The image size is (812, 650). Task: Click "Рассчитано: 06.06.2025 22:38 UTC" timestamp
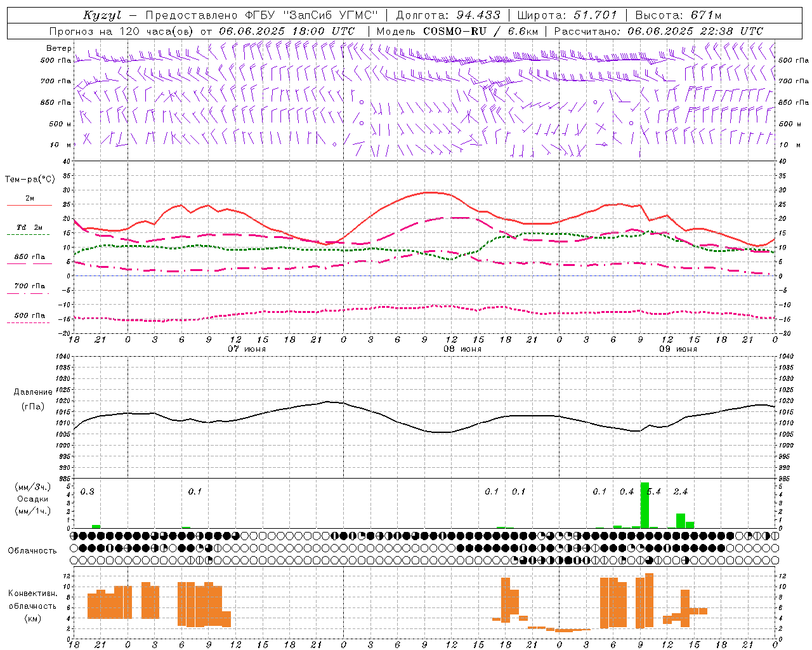[658, 31]
